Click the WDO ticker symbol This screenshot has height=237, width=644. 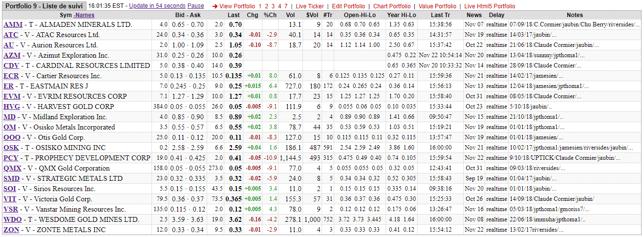[12, 219]
